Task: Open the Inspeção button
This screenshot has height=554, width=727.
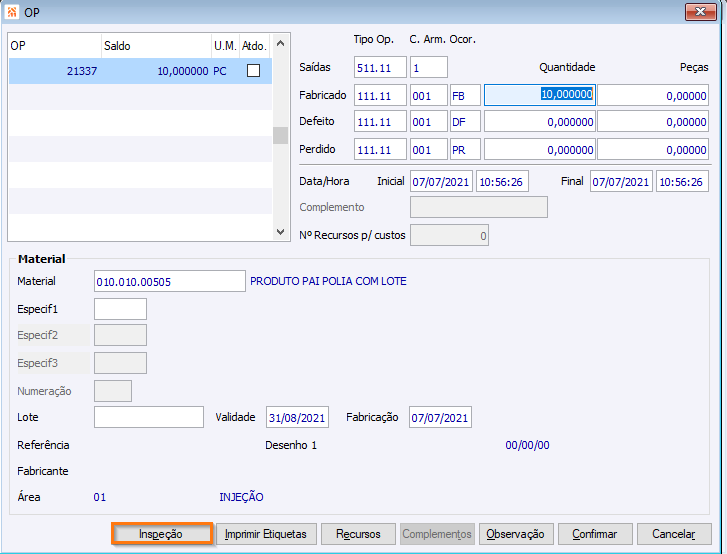Action: pos(161,534)
